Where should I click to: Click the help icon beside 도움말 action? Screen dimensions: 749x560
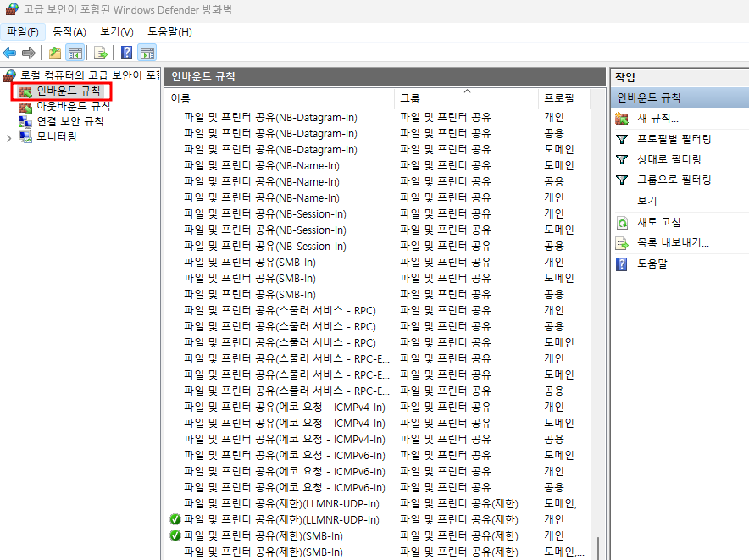(621, 263)
